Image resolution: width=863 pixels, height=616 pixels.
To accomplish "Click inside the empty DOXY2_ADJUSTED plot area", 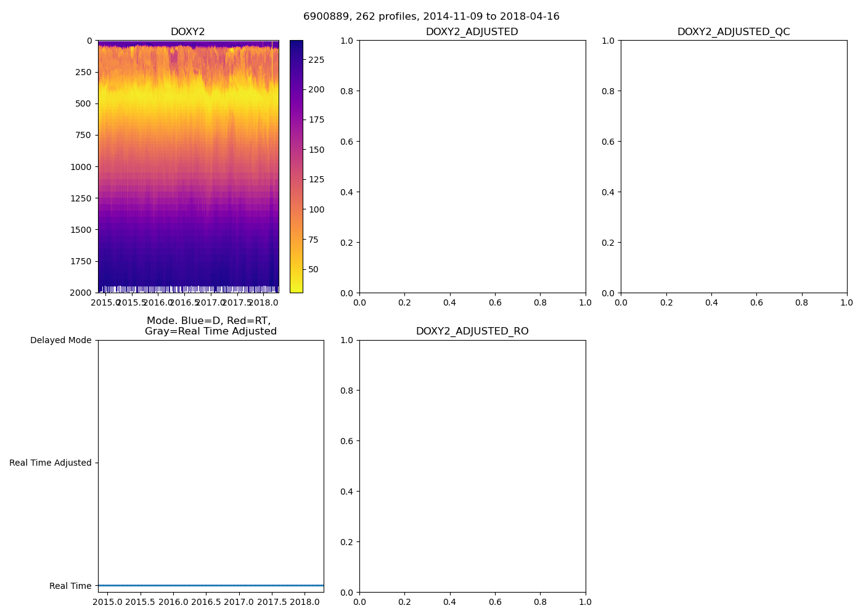I will [472, 166].
